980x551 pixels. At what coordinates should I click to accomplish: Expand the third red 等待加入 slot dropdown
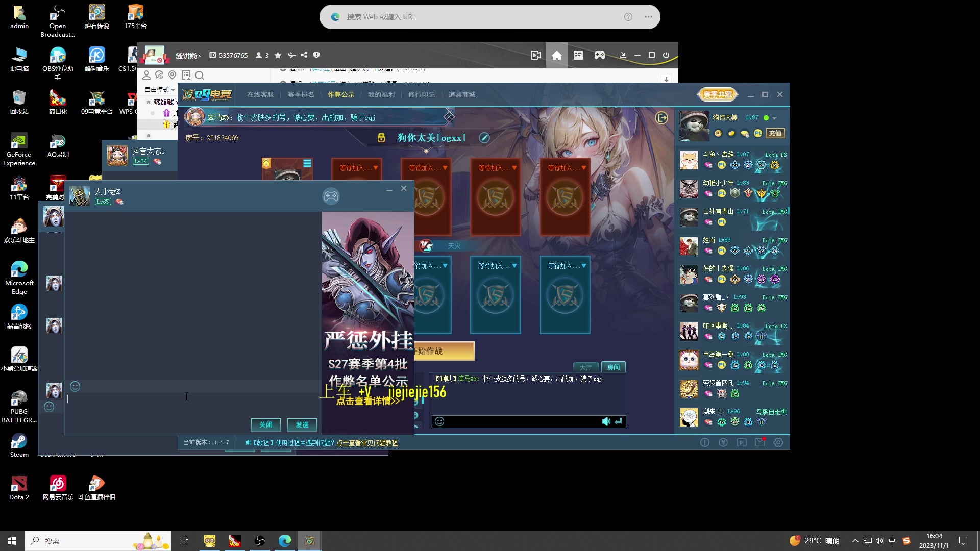coord(514,168)
